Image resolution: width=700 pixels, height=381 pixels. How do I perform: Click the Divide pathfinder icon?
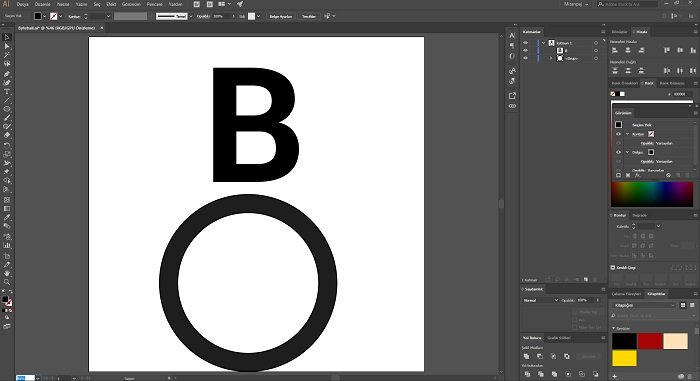tap(527, 374)
